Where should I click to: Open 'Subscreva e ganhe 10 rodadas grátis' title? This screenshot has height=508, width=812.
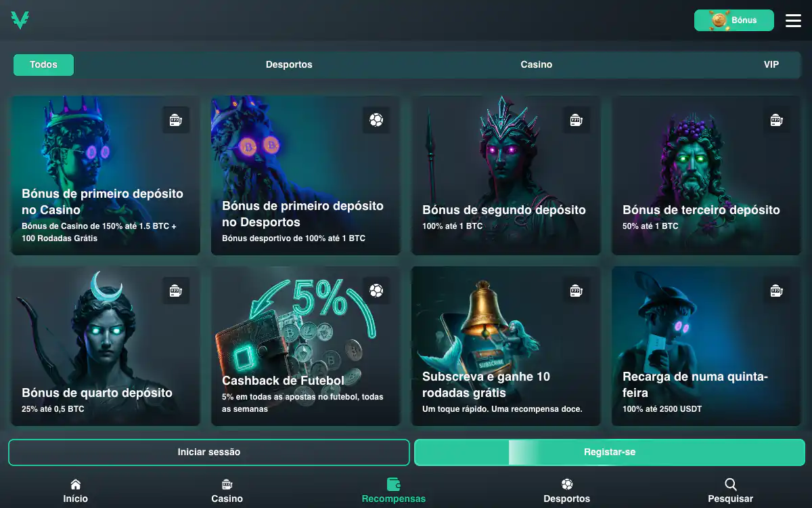(x=486, y=385)
